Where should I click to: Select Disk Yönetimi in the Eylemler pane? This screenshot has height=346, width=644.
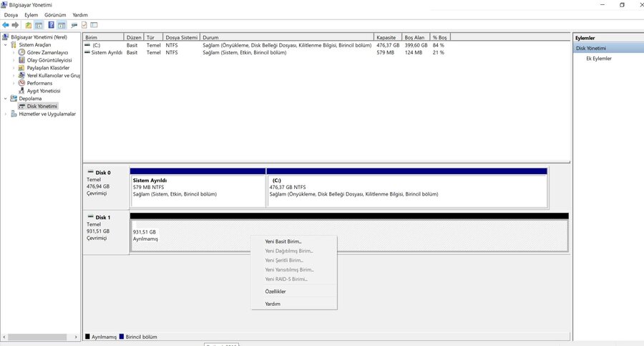point(608,48)
